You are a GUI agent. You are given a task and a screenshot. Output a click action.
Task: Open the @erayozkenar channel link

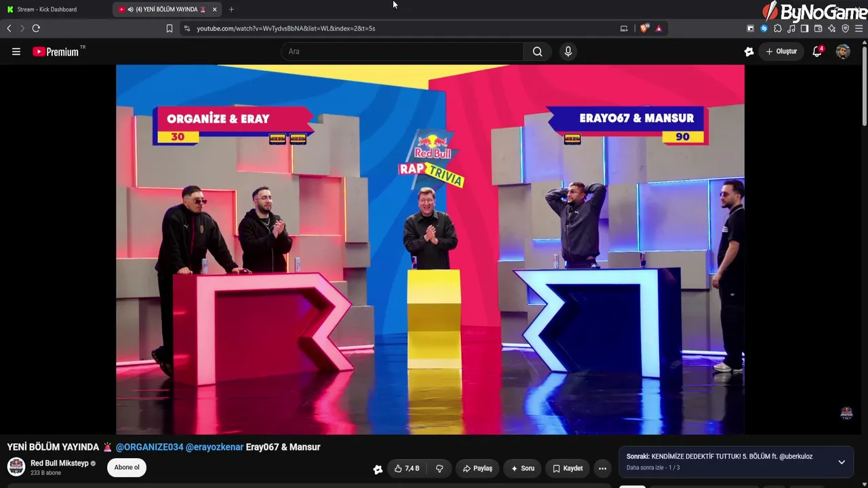point(214,447)
